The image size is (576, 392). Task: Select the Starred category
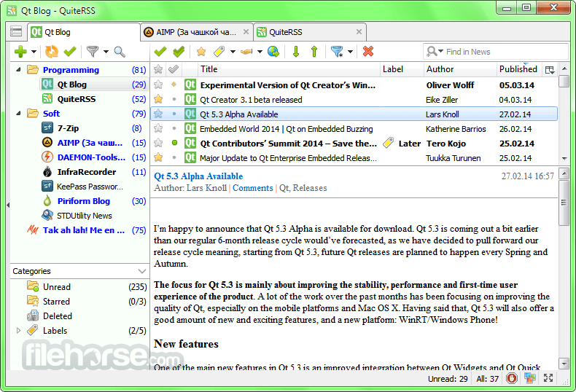pyautogui.click(x=79, y=302)
